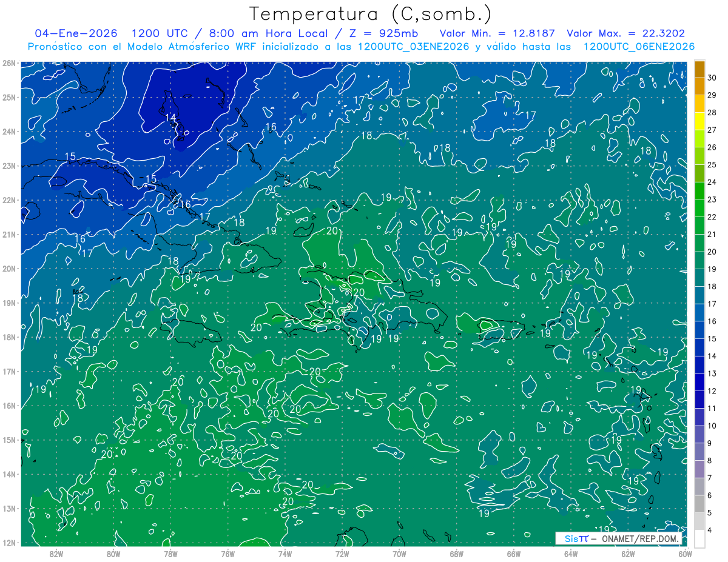The width and height of the screenshot is (728, 562).
Task: Click the 17N latitude axis label
Action: (8, 371)
